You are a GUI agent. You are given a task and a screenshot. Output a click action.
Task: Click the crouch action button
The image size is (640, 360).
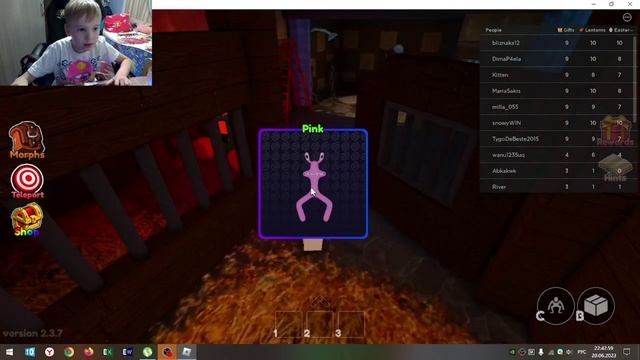point(555,306)
